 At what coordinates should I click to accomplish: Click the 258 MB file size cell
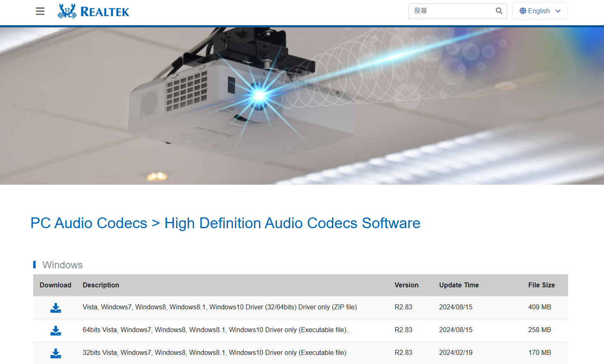(540, 330)
